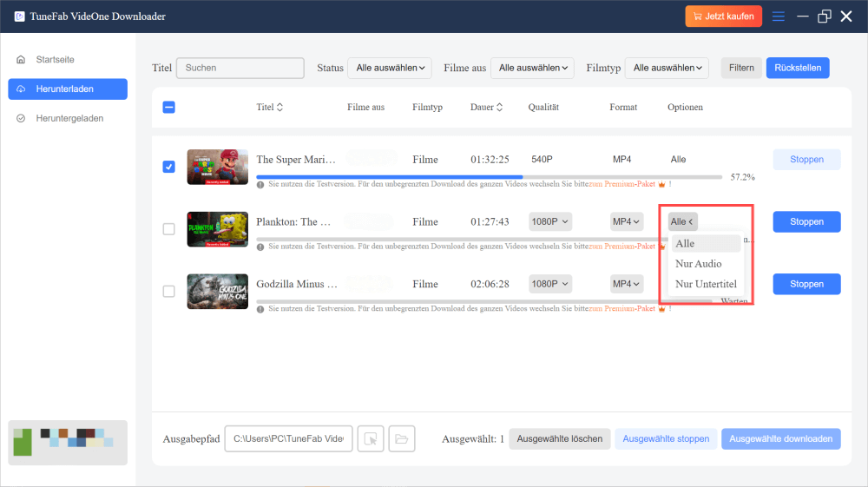
Task: Click Super Mario download progress bar
Action: click(x=489, y=177)
